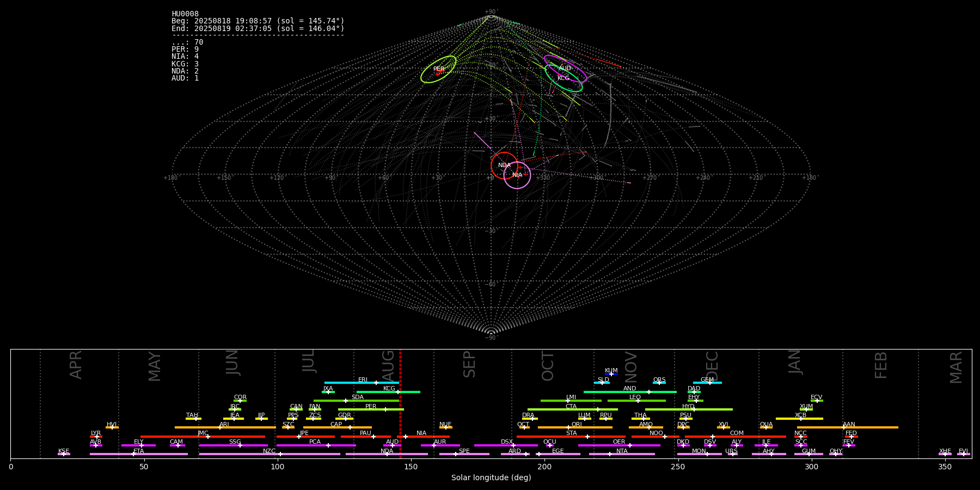Click the SDA shower bar label
The height and width of the screenshot is (490, 980).
358,397
